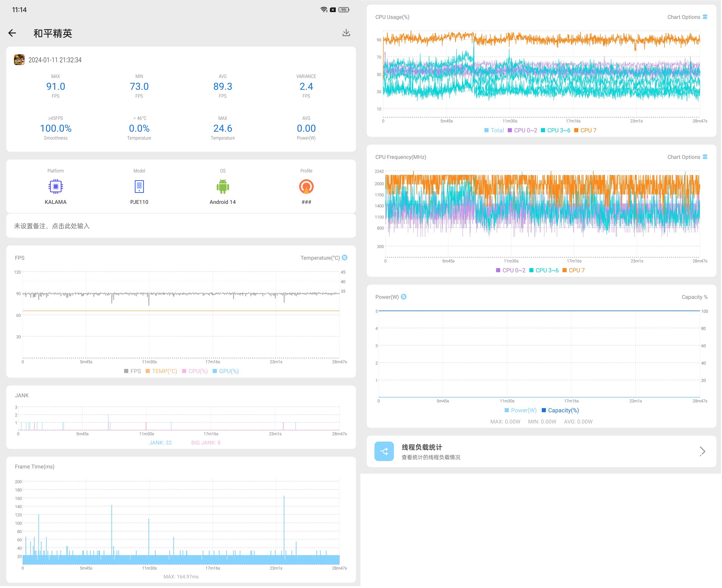Viewport: 722px width, 588px height.
Task: Toggle CPU 3~6 legend in CPU Usage
Action: 555,130
